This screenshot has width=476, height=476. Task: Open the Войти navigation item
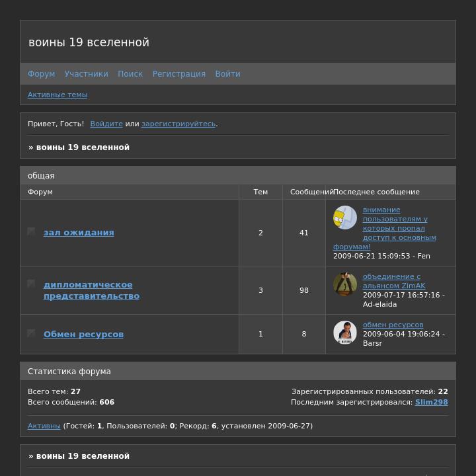click(227, 74)
